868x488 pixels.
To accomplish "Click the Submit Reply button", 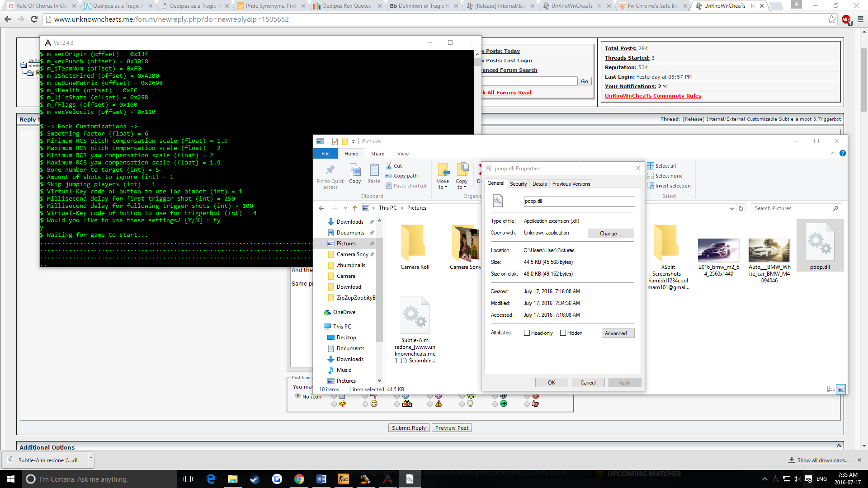I will tap(409, 428).
